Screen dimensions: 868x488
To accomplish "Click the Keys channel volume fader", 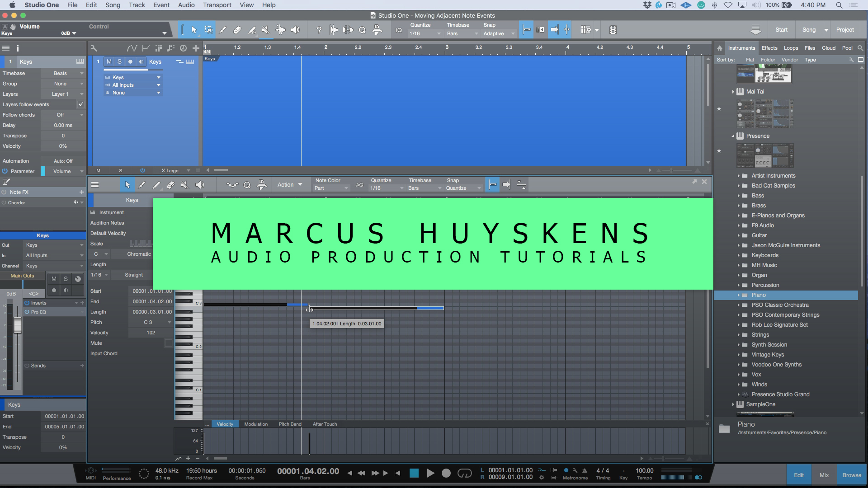I will [x=18, y=325].
